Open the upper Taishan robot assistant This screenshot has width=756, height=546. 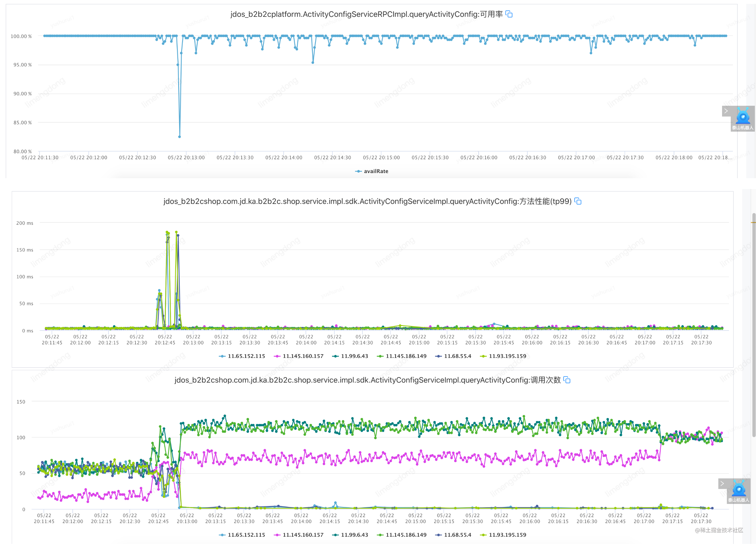(x=743, y=119)
